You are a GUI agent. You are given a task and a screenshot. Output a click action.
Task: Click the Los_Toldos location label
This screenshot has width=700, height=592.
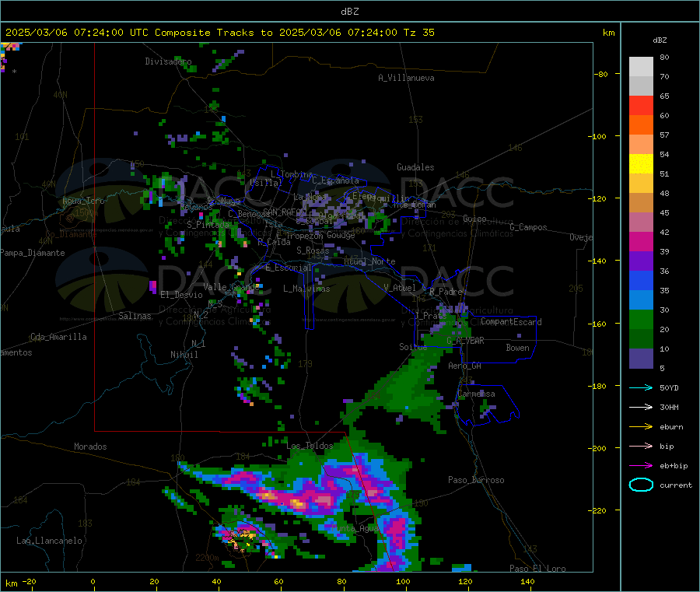pos(310,446)
